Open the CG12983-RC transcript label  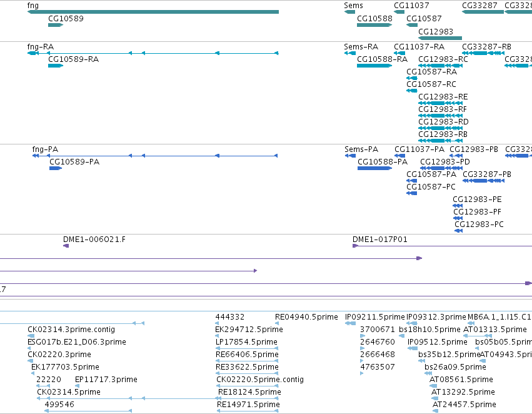pyautogui.click(x=443, y=59)
